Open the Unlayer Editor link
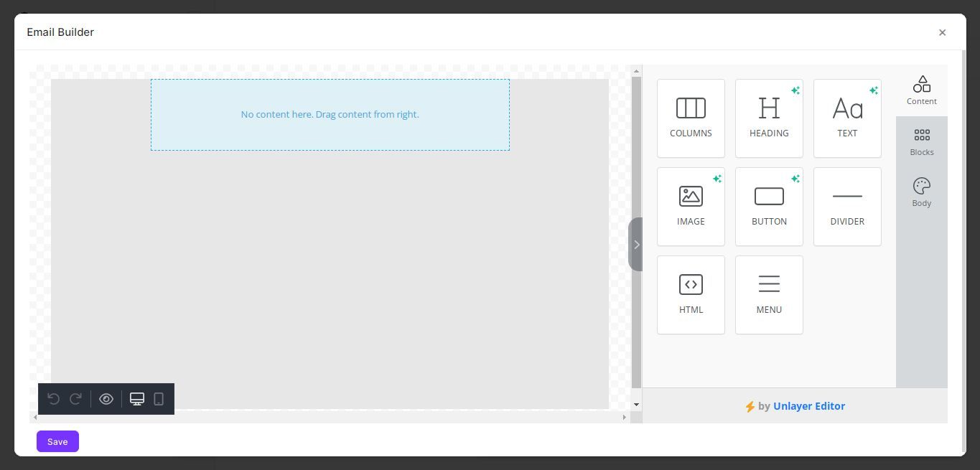The height and width of the screenshot is (470, 980). coord(809,406)
